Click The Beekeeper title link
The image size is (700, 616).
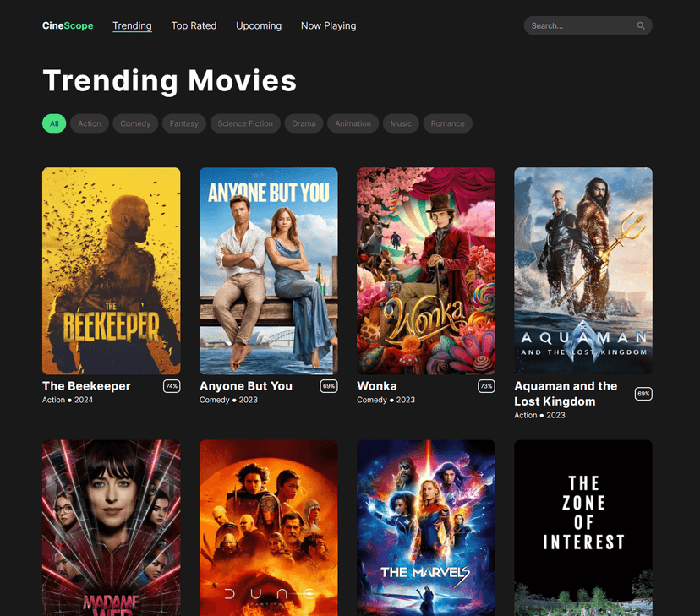pos(86,386)
